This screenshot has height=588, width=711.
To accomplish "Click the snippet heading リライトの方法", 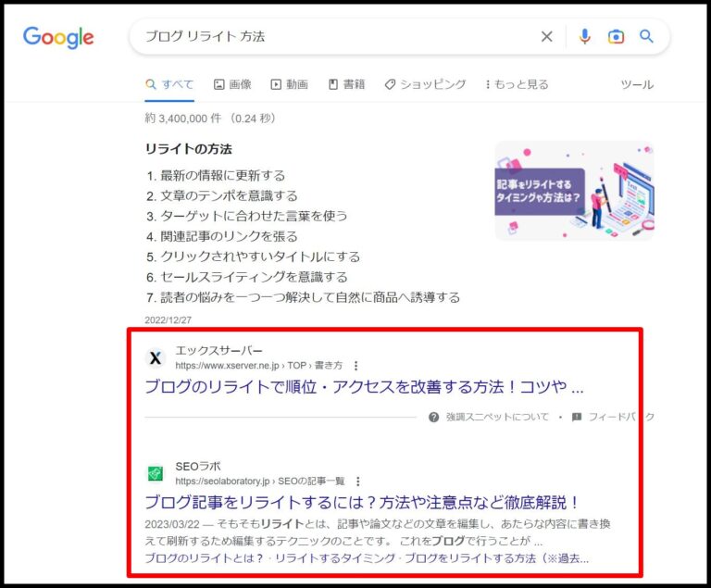I will [x=189, y=149].
